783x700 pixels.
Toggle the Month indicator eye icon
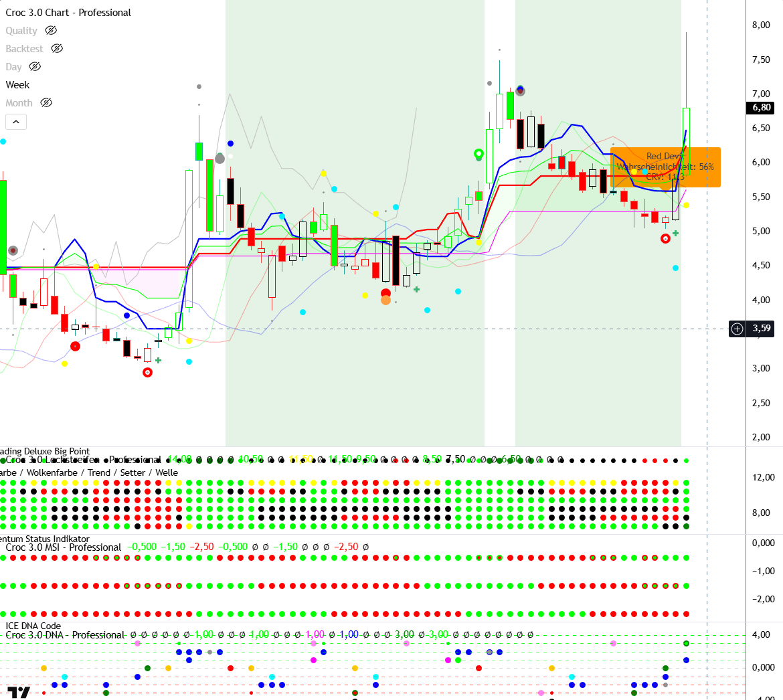pyautogui.click(x=46, y=103)
